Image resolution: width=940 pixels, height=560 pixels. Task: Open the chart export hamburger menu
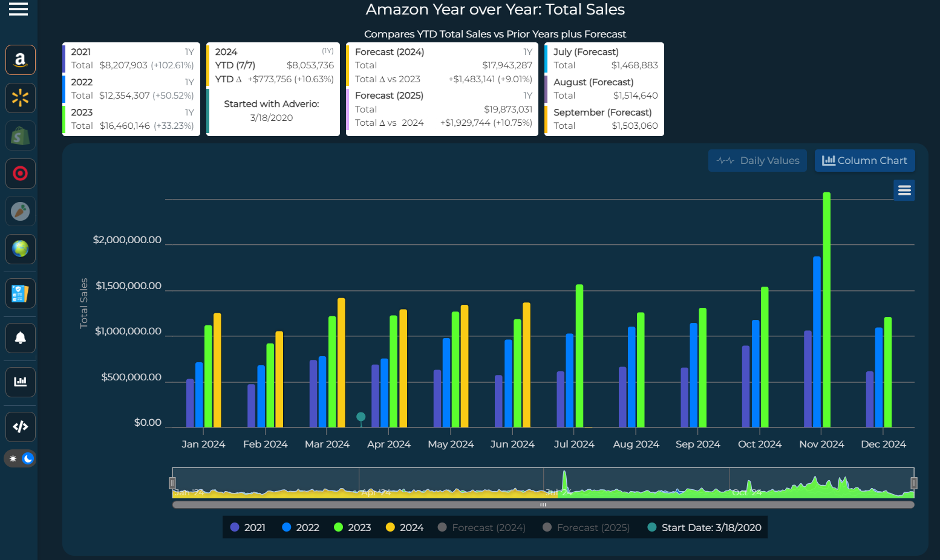904,190
